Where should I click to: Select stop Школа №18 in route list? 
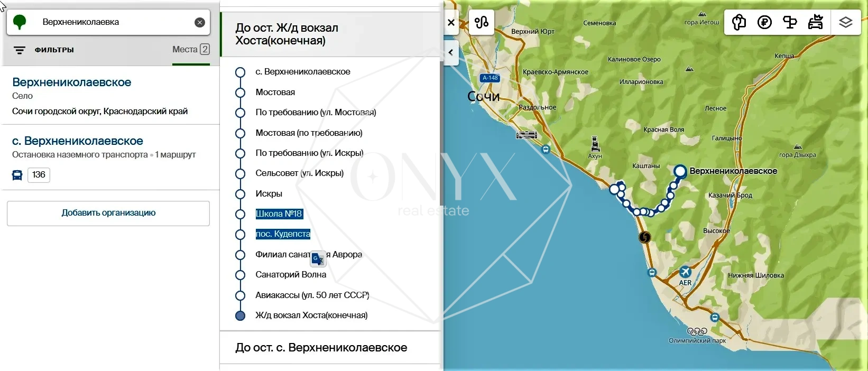tap(279, 214)
